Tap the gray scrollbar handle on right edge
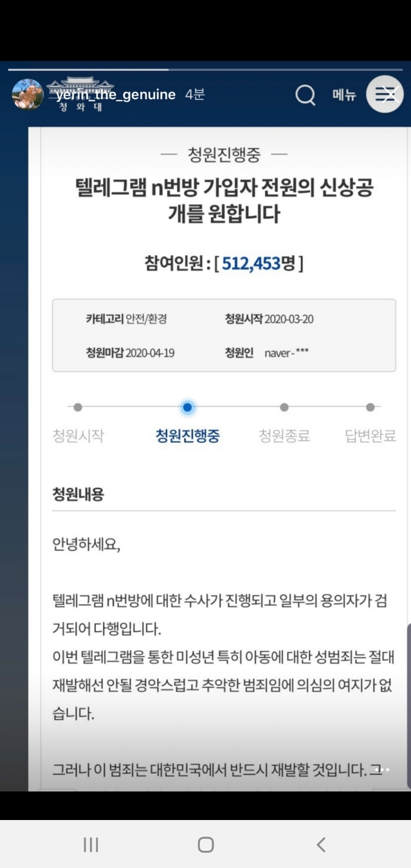Screen dimensions: 411x868 (409, 706)
